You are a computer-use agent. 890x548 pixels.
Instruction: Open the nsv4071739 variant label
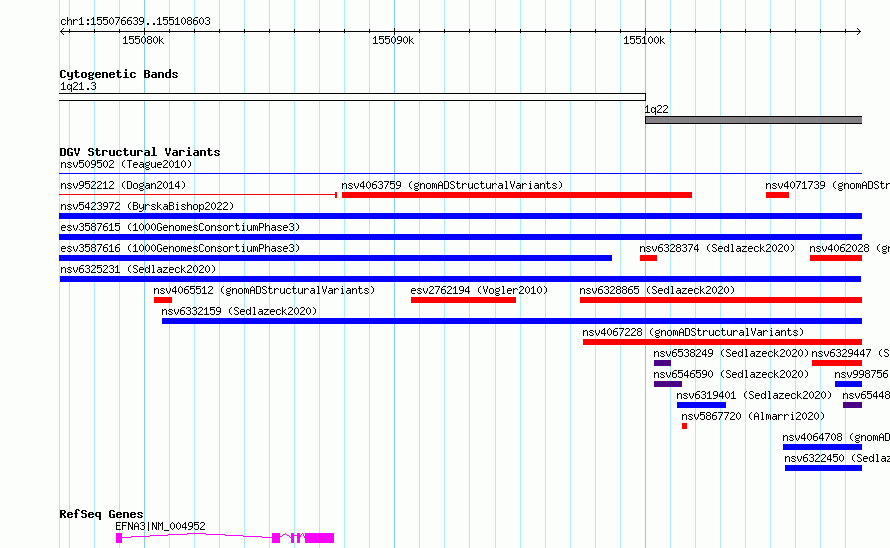tap(827, 185)
